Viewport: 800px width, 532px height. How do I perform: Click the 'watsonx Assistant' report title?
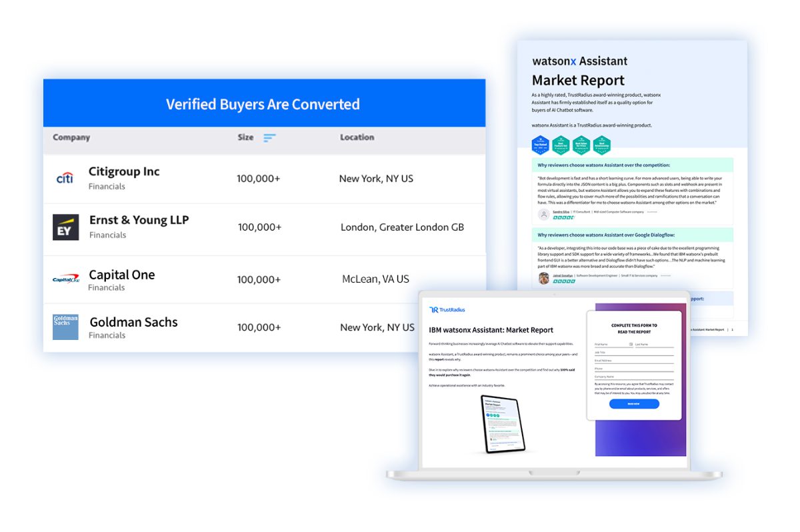[579, 61]
